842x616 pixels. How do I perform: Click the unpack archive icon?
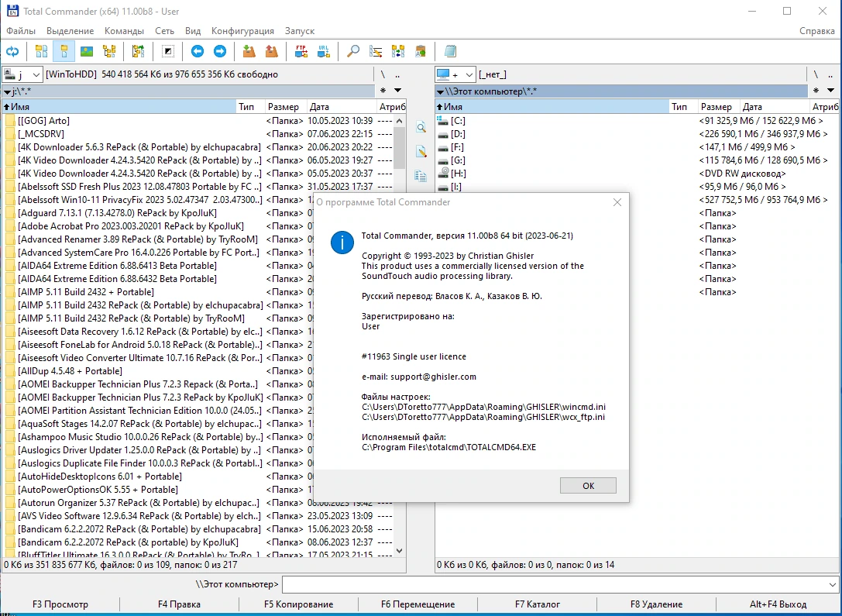tap(272, 52)
